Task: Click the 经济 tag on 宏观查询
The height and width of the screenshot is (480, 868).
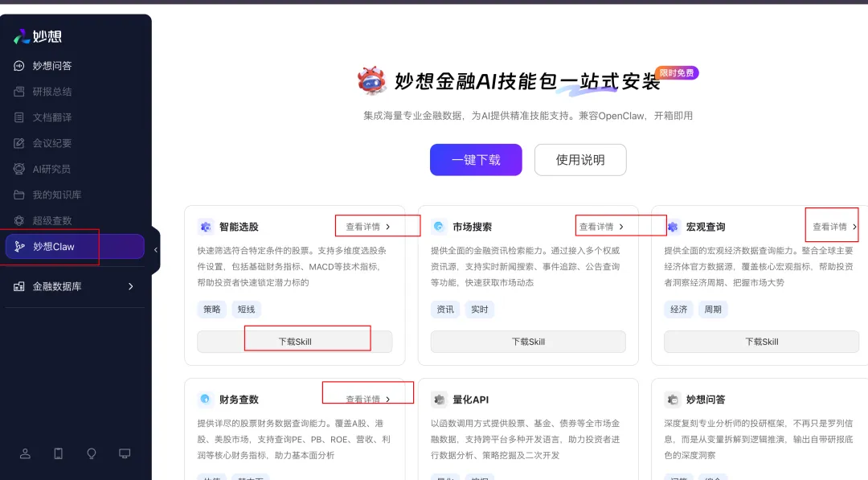Action: click(x=678, y=310)
